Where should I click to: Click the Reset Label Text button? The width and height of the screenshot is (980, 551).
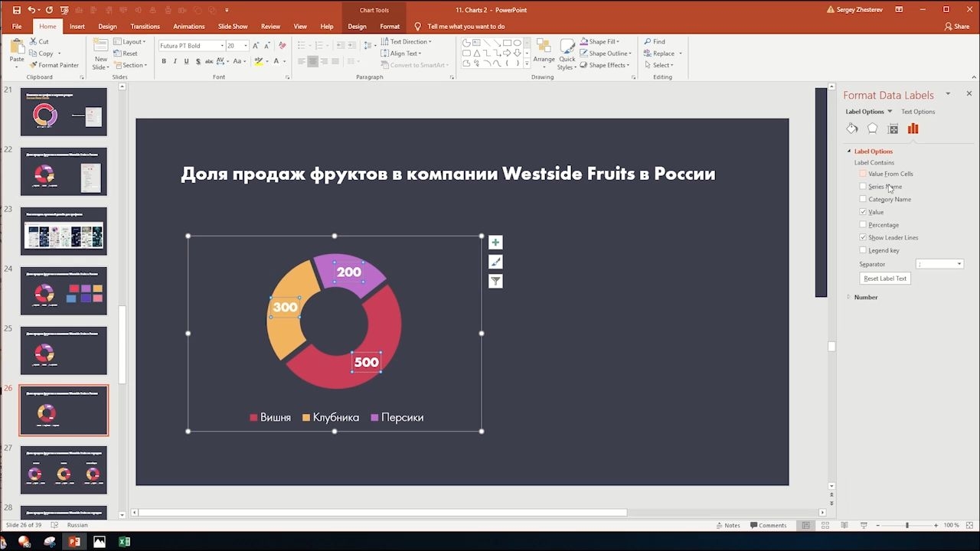point(885,279)
